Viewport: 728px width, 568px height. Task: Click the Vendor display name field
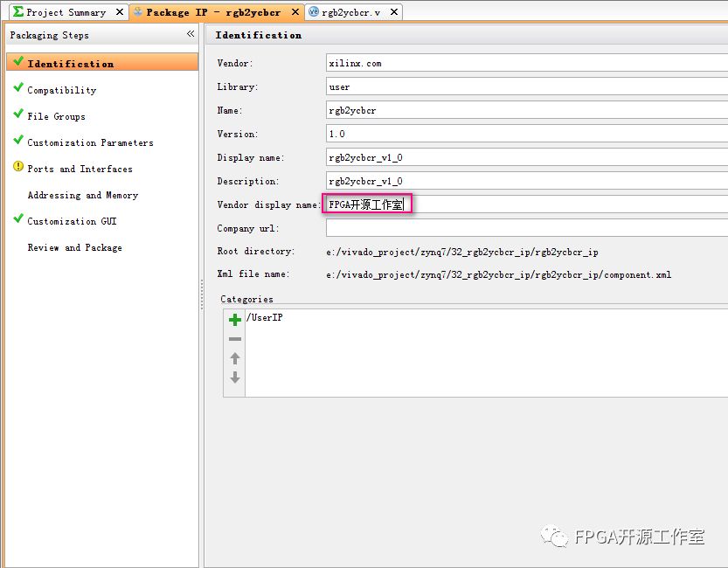point(524,204)
